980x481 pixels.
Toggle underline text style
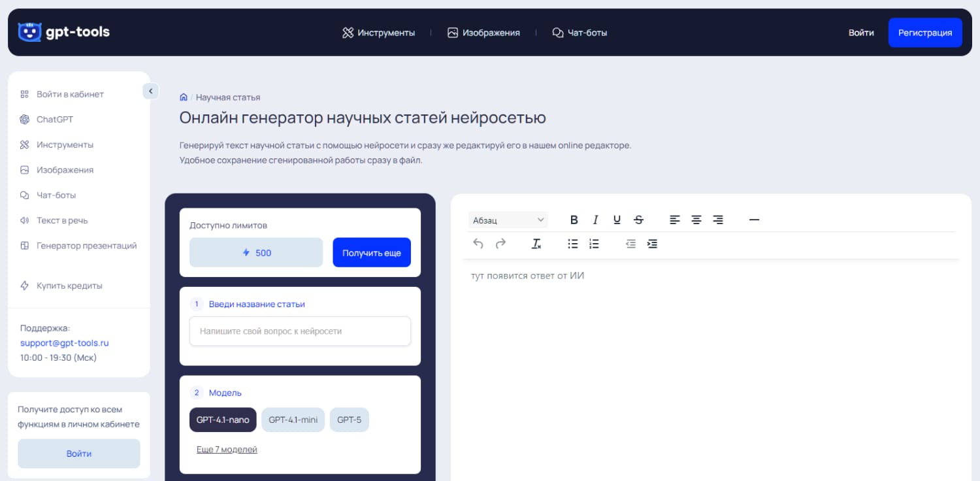click(x=617, y=220)
